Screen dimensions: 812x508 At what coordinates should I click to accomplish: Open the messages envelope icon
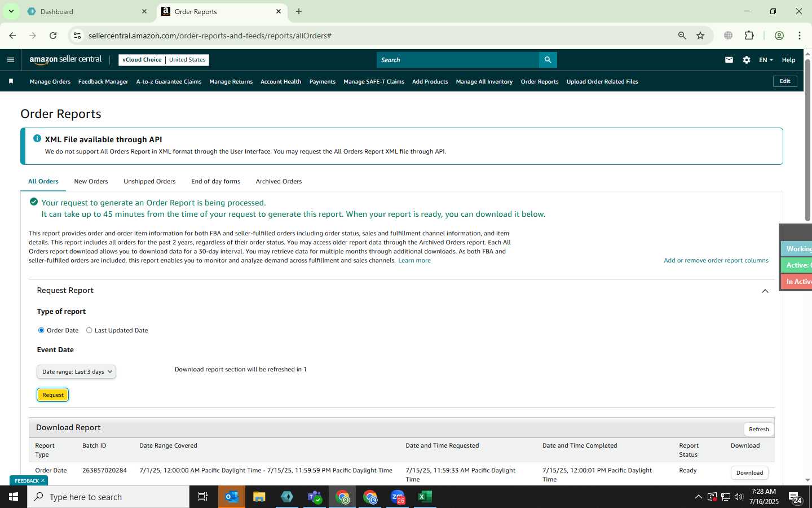(729, 60)
